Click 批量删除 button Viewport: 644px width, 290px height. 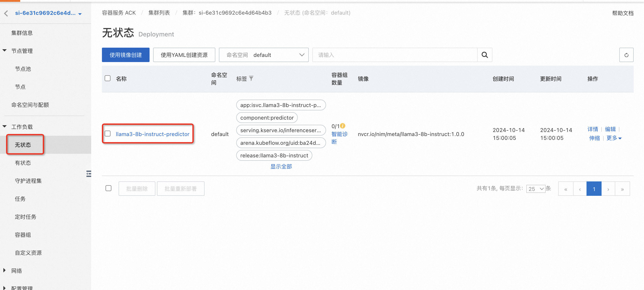pos(137,189)
